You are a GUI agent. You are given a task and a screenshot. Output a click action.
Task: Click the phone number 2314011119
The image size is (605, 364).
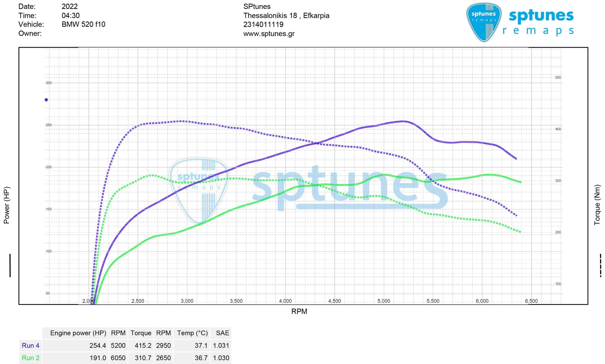[263, 25]
